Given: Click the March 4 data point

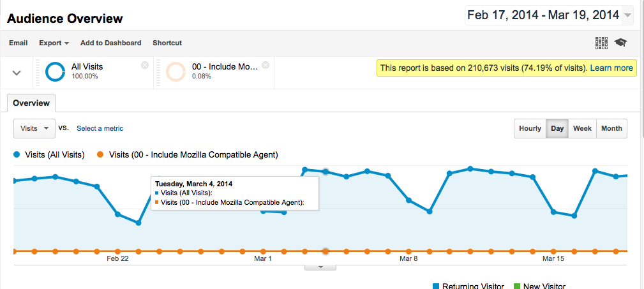Looking at the screenshot, I should (x=326, y=171).
